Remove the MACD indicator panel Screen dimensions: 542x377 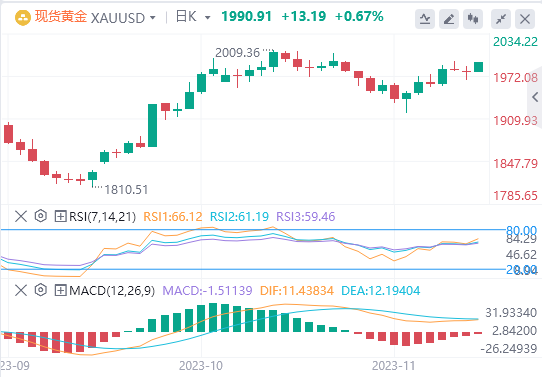(x=21, y=291)
